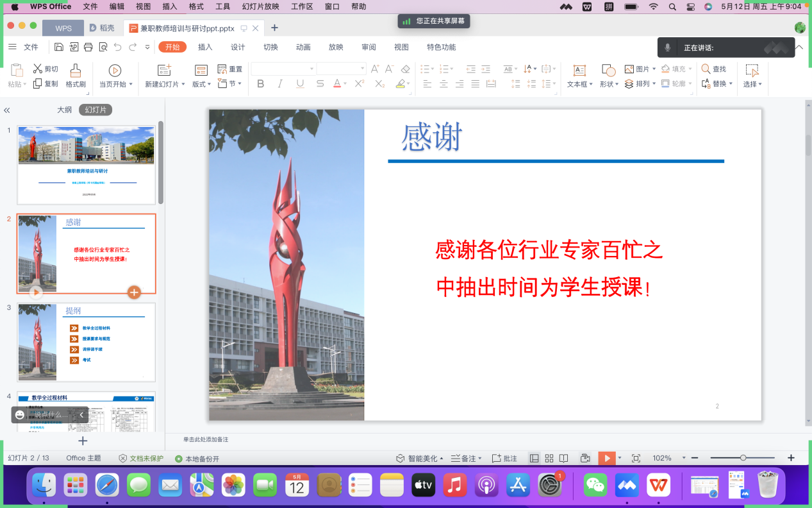Click the clear formatting eraser icon

click(x=405, y=69)
